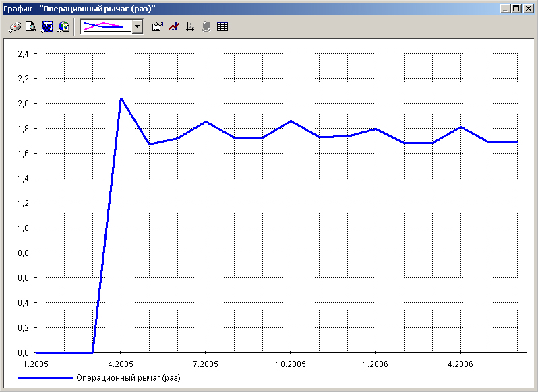Viewport: 538px width, 392px height.
Task: Click the x-axis label '1.2006'
Action: [376, 364]
